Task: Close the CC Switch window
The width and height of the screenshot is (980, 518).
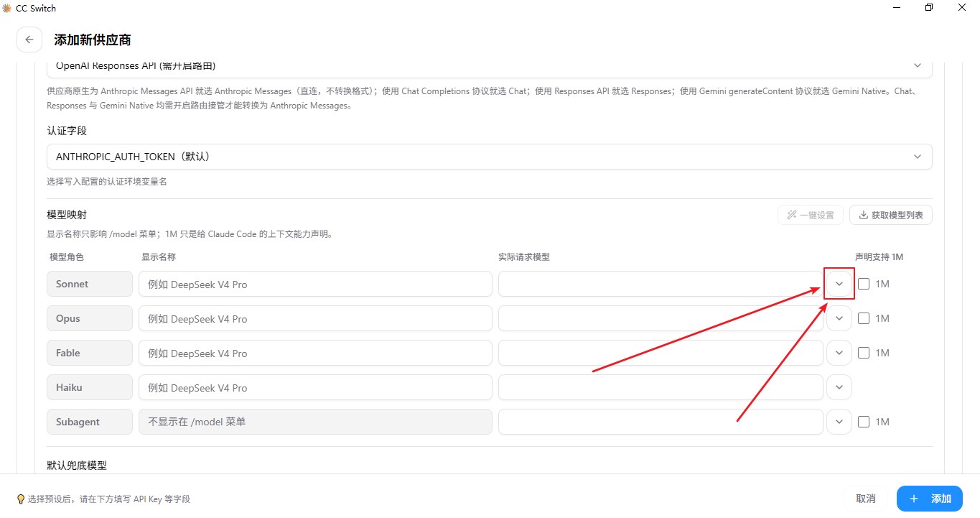Action: 962,8
